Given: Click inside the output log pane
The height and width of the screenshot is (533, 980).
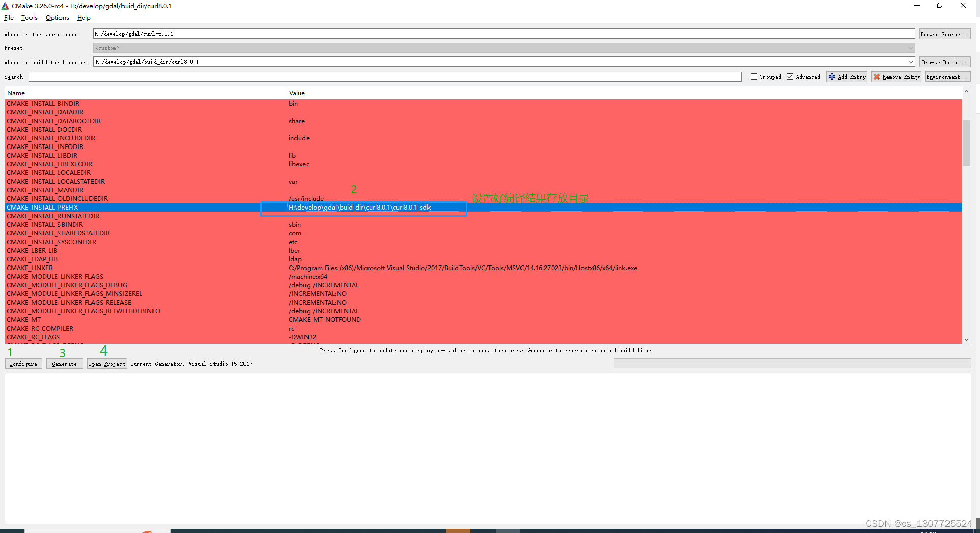Looking at the screenshot, I should point(488,449).
